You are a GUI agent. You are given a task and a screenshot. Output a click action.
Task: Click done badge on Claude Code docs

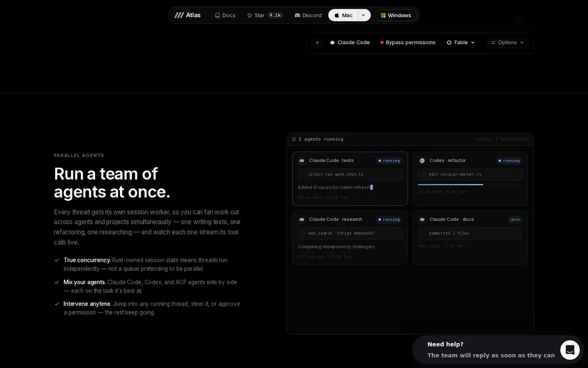click(515, 219)
